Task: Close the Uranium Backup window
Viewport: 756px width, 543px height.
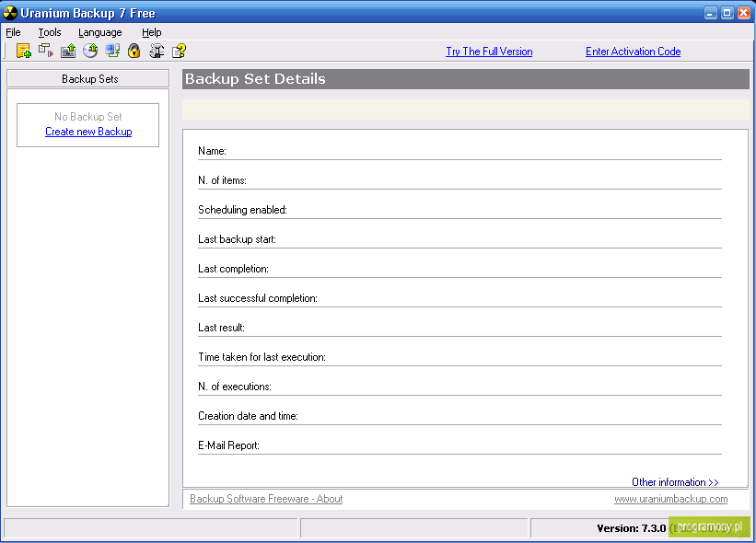Action: pyautogui.click(x=744, y=13)
